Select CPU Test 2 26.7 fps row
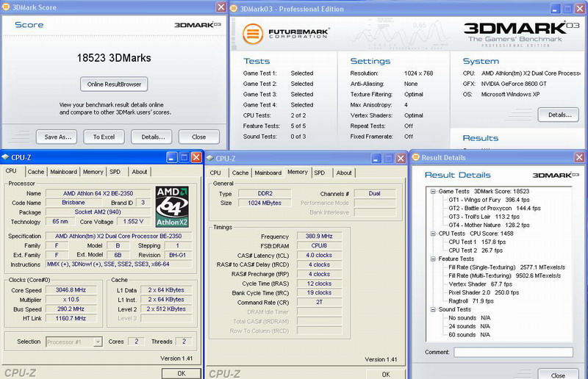This screenshot has height=379, width=588. pyautogui.click(x=476, y=250)
